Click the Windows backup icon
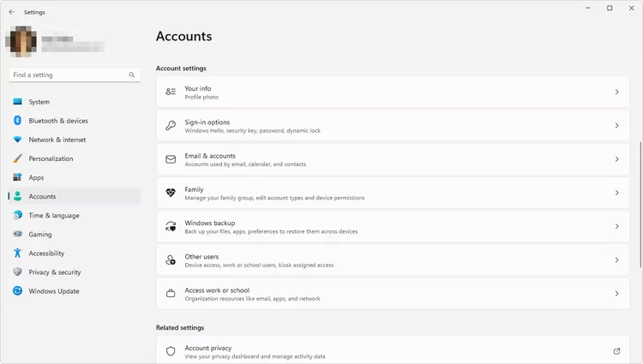Image resolution: width=643 pixels, height=364 pixels. click(x=171, y=226)
